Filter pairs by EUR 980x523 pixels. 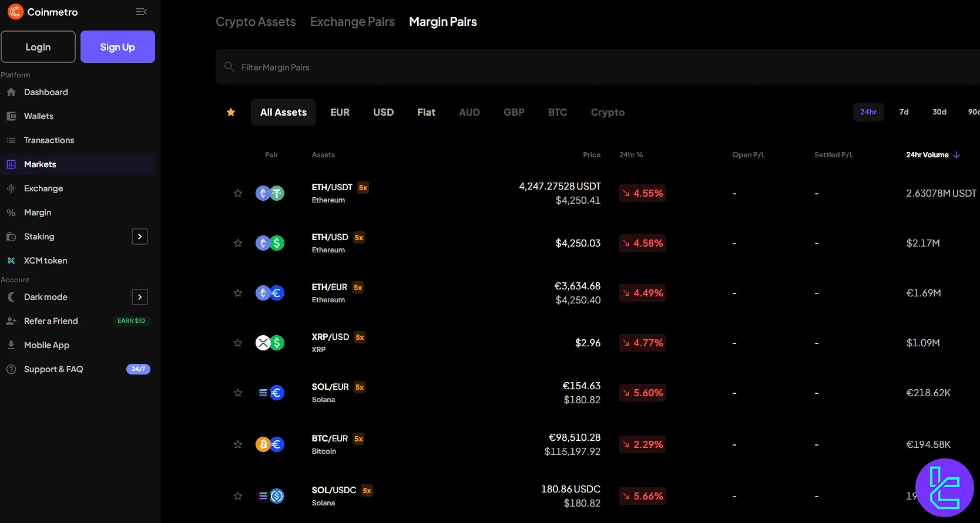pos(340,112)
